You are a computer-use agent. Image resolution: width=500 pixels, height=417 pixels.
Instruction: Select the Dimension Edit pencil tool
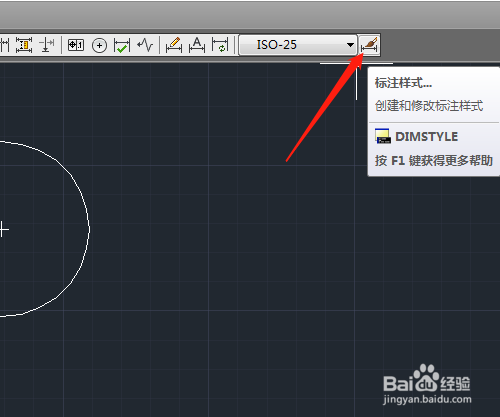tap(174, 45)
